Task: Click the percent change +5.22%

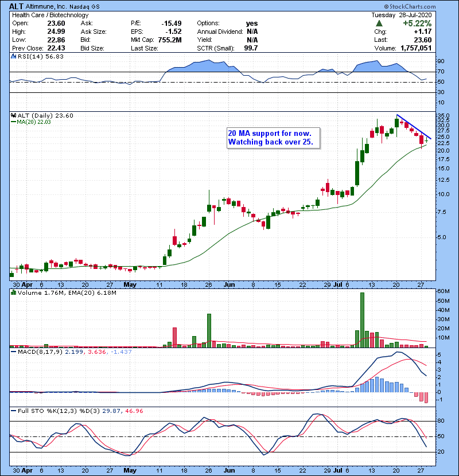Action: pyautogui.click(x=417, y=24)
